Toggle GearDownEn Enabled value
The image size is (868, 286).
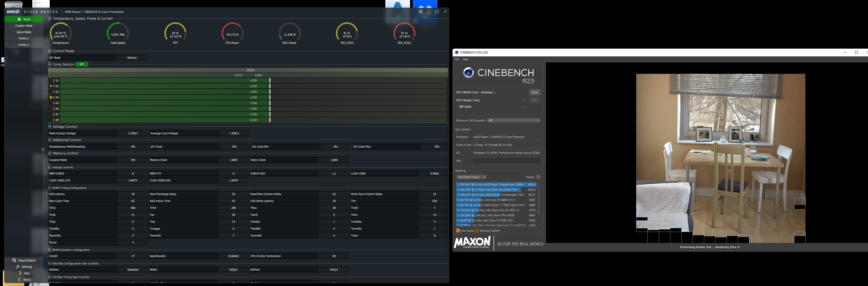[x=234, y=256]
